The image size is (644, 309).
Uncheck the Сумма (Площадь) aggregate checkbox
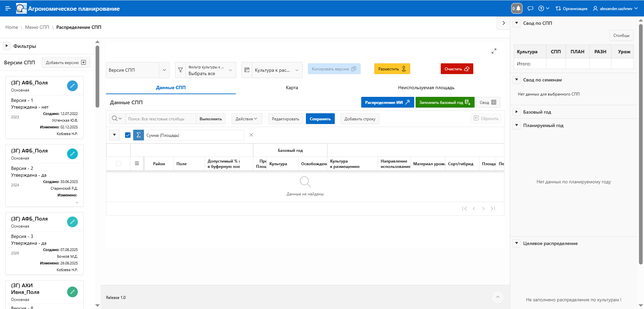pyautogui.click(x=128, y=135)
